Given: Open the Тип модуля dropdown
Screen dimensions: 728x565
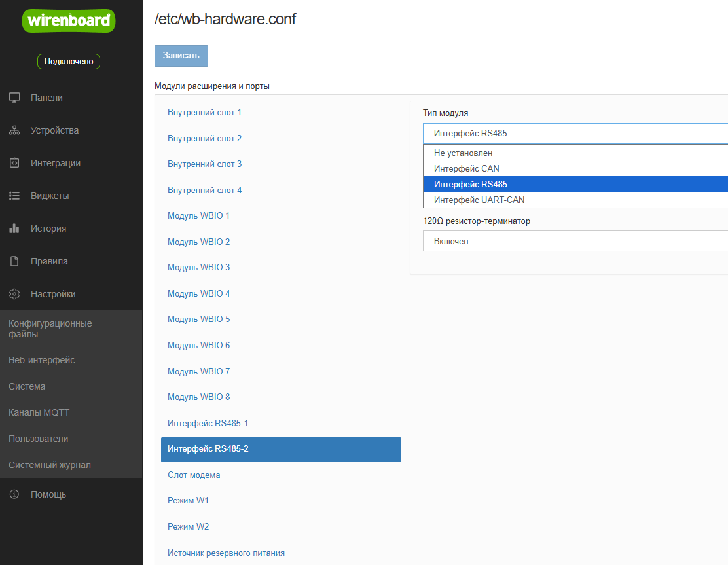Looking at the screenshot, I should click(575, 134).
